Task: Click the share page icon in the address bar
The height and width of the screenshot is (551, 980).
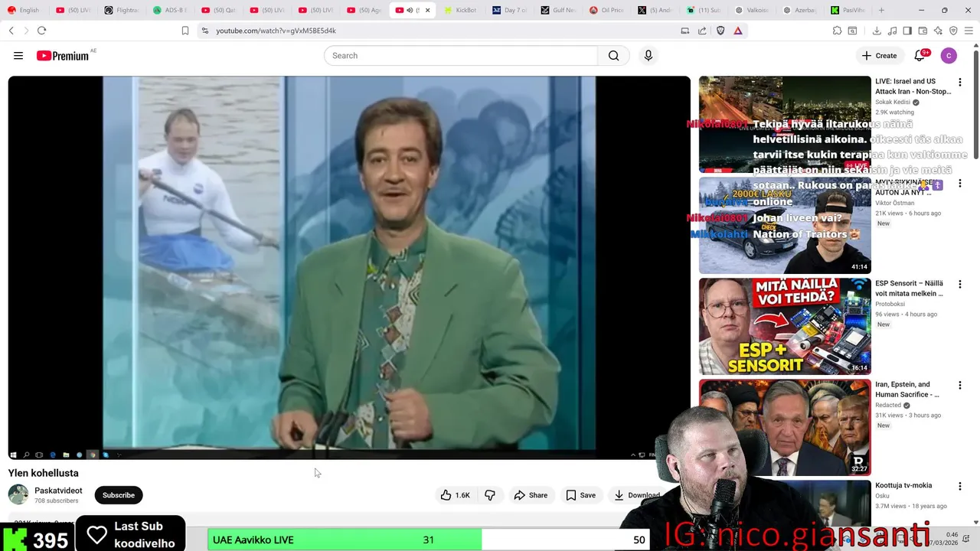Action: (702, 31)
